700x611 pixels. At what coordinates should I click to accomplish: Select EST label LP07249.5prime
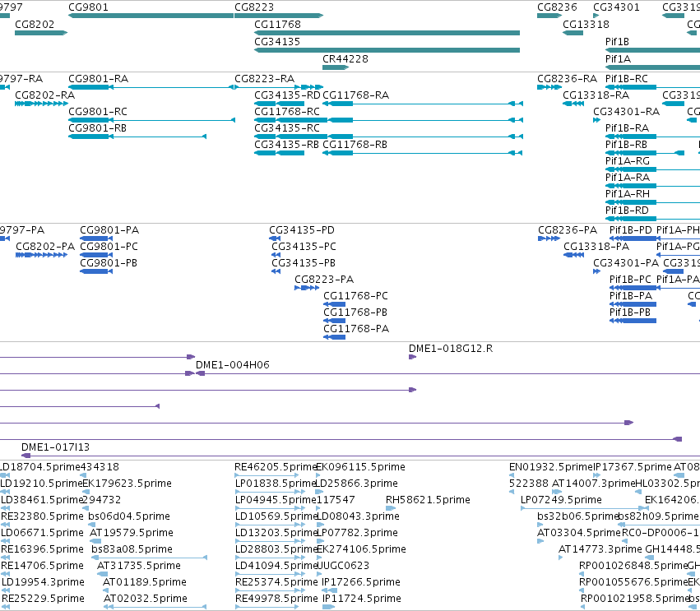pos(561,500)
